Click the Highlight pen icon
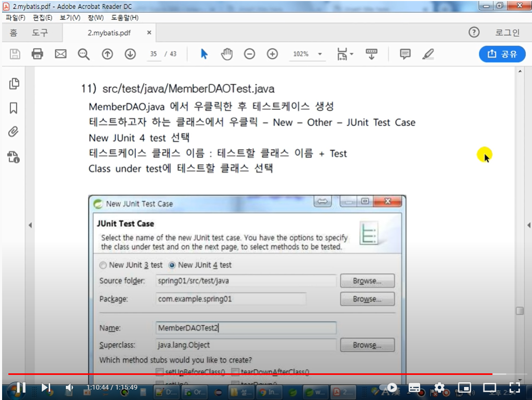The height and width of the screenshot is (400, 532). (x=428, y=54)
